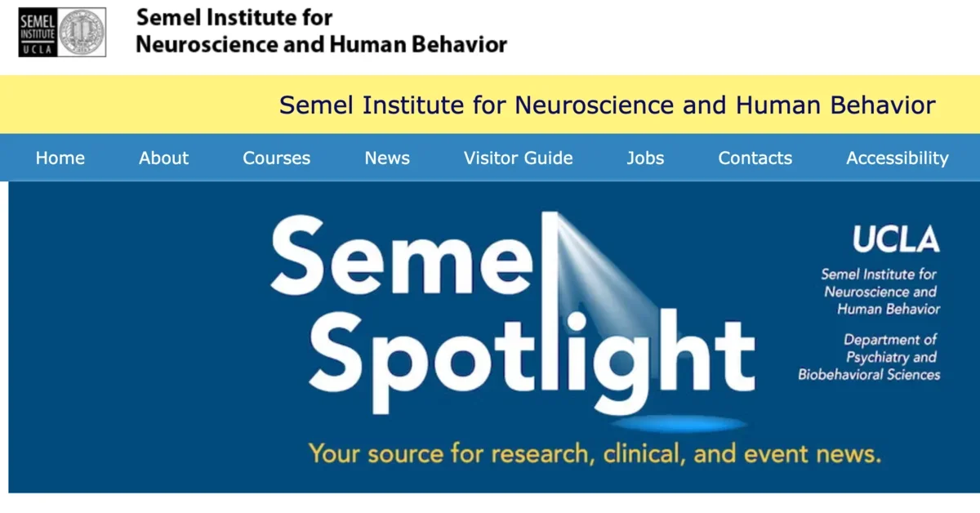Open the Semel Spotlight banner image
This screenshot has width=980, height=513.
point(494,337)
